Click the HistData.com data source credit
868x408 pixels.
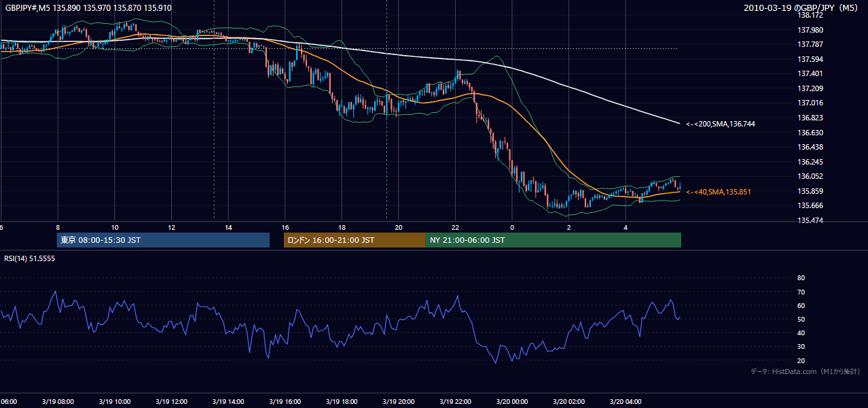tap(806, 372)
